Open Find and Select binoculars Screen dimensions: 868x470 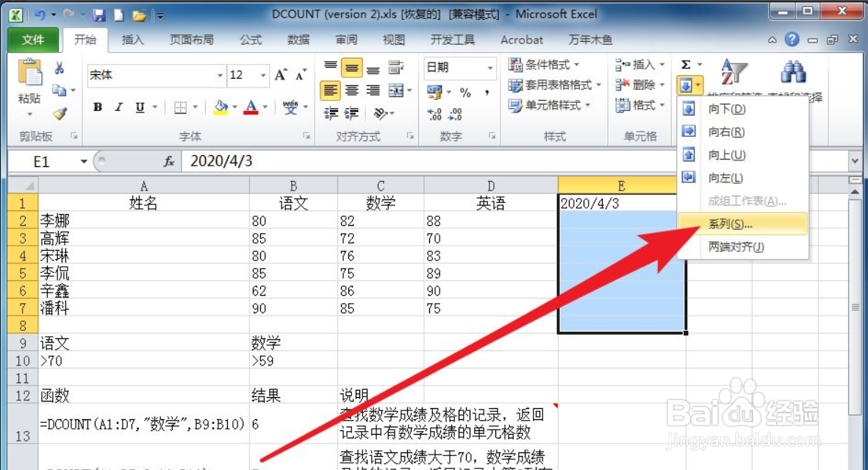[793, 72]
